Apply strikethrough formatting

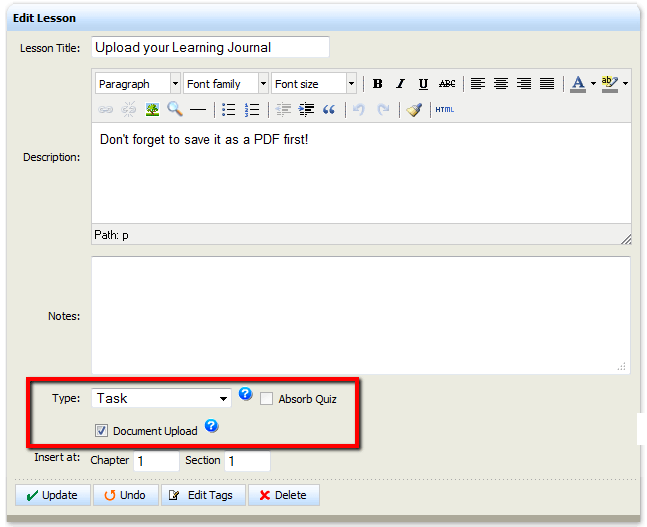click(447, 84)
